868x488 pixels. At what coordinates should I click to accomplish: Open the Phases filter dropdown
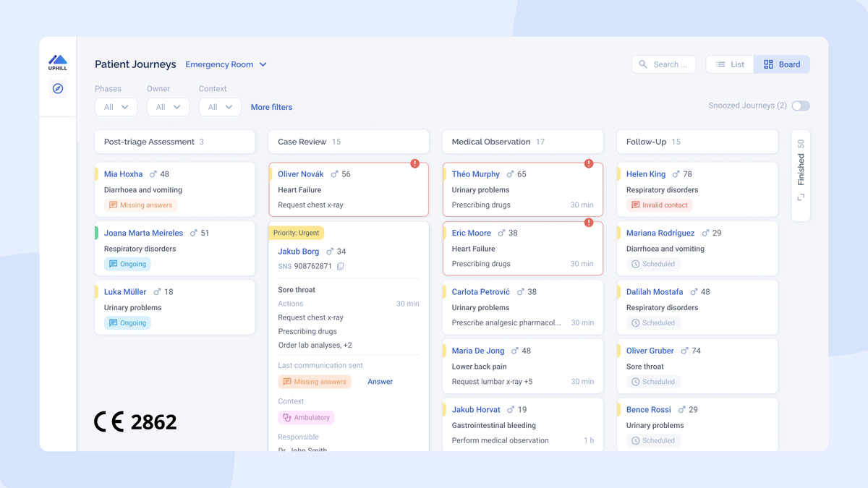pyautogui.click(x=116, y=107)
